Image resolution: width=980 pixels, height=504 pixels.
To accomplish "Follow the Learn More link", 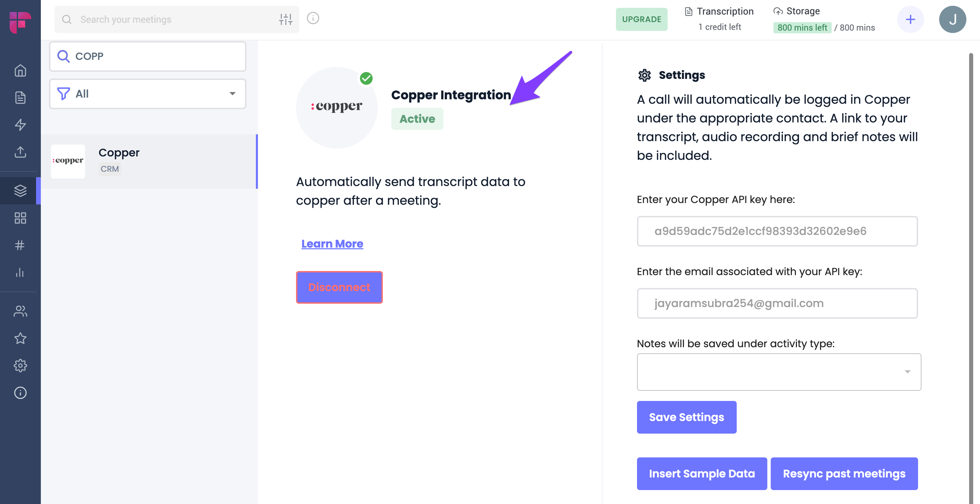I will [x=332, y=243].
